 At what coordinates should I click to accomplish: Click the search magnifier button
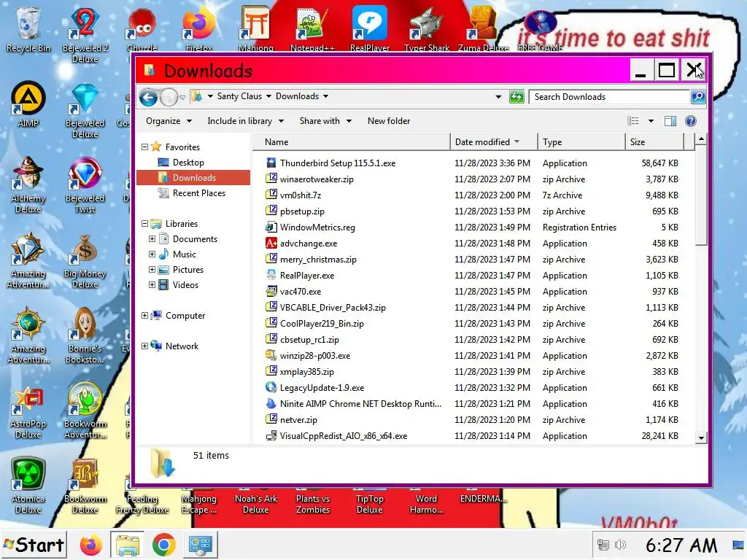click(698, 97)
